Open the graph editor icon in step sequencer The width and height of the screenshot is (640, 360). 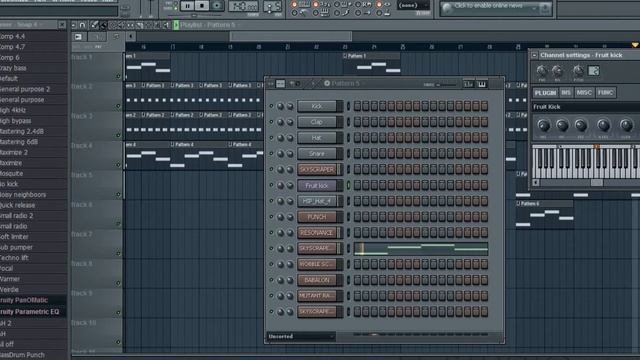click(x=468, y=84)
